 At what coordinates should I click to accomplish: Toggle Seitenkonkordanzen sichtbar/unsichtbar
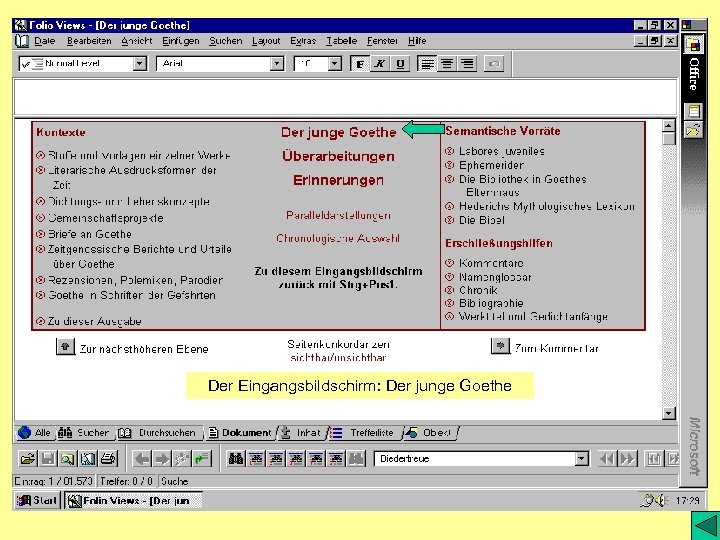click(338, 357)
